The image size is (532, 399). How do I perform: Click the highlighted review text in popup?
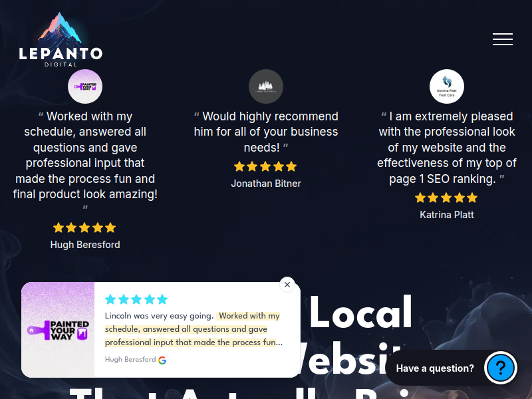tap(194, 329)
